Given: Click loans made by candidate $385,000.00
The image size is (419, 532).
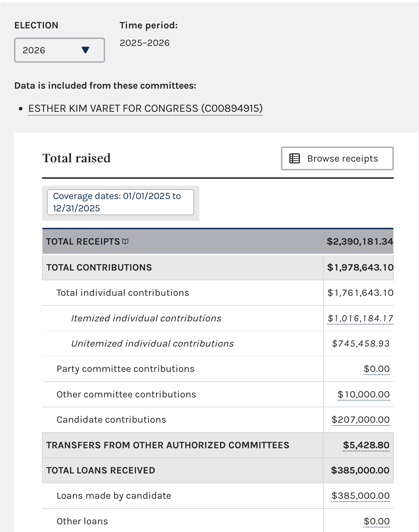Looking at the screenshot, I should point(360,496).
